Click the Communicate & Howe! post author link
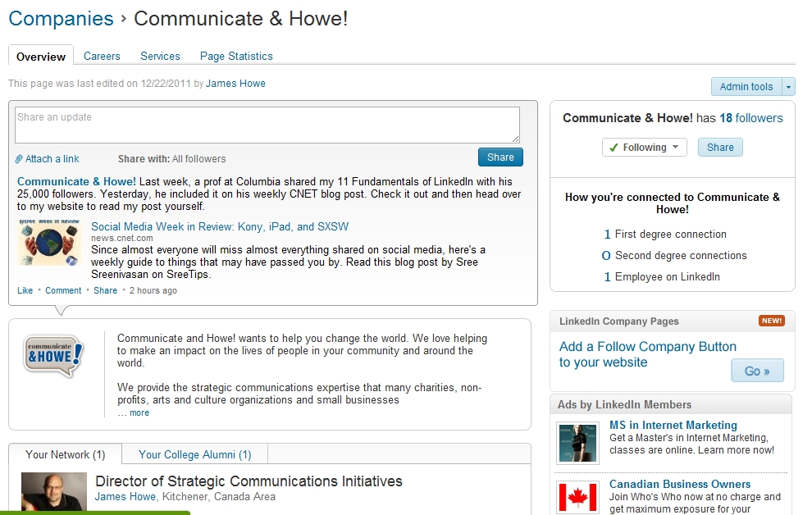Screen dimensions: 812x515 point(76,182)
